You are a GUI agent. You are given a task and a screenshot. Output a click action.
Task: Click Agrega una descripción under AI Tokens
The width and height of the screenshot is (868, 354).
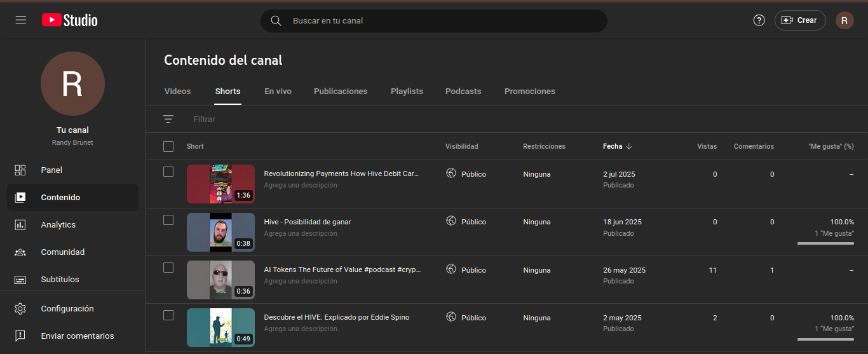pyautogui.click(x=301, y=281)
